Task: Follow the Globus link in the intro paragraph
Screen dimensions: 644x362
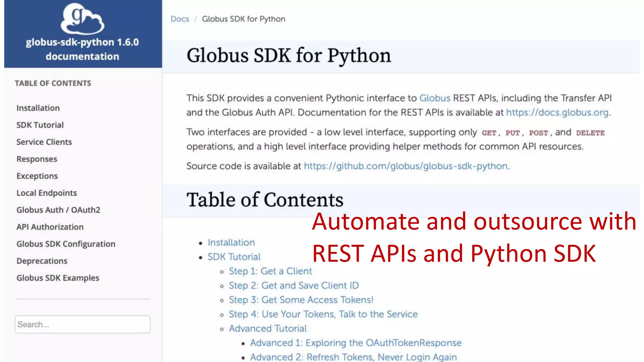Action: coord(435,98)
